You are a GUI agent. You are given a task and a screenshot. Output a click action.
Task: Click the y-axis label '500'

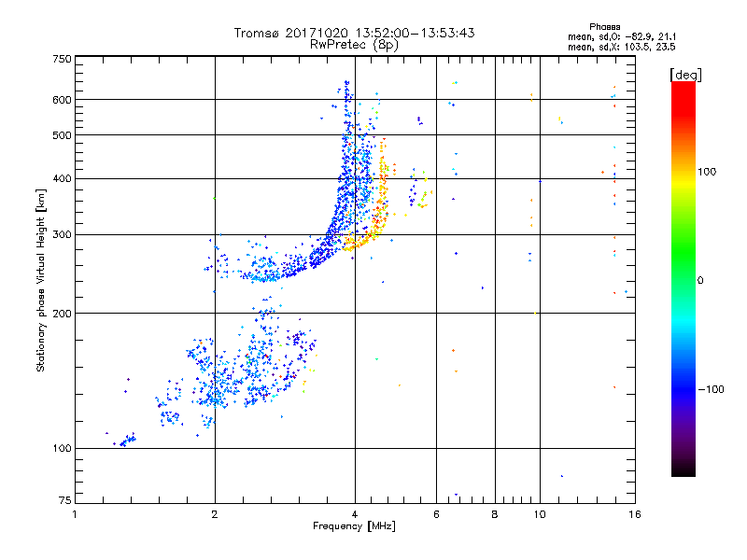(x=62, y=135)
